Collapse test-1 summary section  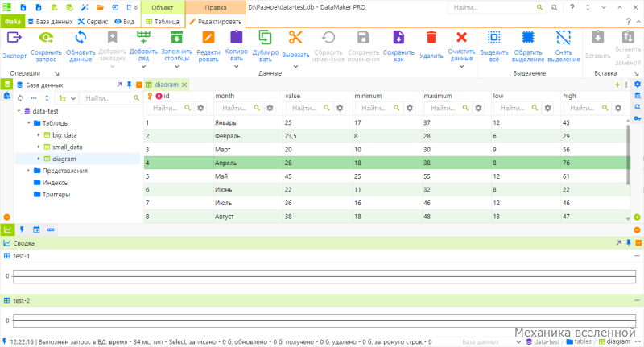click(x=637, y=256)
